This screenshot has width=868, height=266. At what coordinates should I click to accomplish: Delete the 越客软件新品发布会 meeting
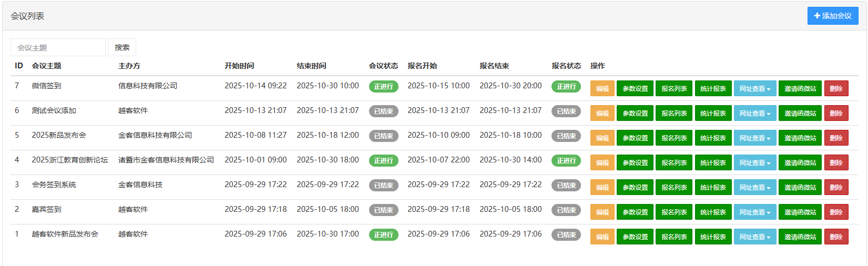pos(836,237)
